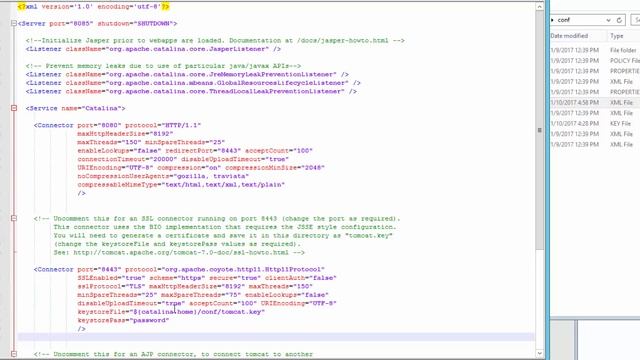Click the redirectPort="8443" line
The height and width of the screenshot is (360, 640).
(x=195, y=151)
